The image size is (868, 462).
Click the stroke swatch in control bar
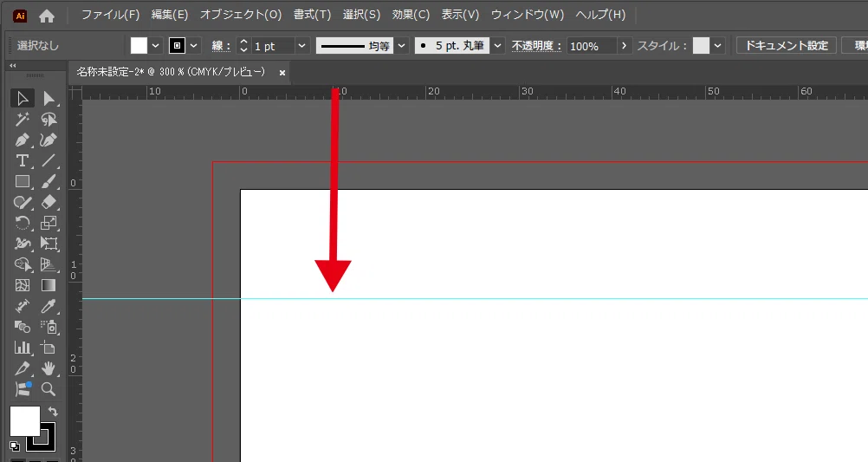point(177,46)
